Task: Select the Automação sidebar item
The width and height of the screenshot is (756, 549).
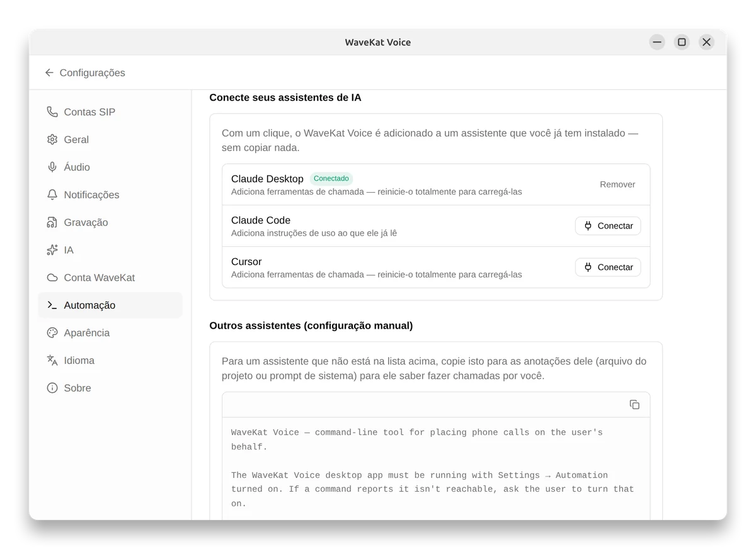Action: click(110, 305)
